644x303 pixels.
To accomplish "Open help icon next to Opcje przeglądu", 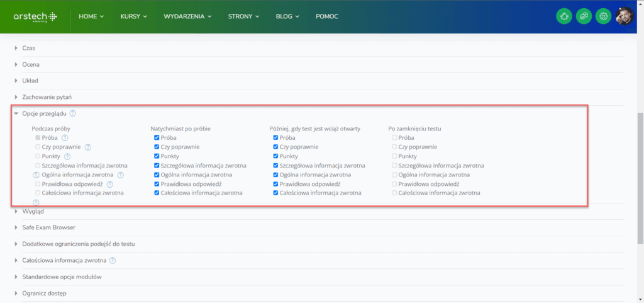I will (73, 113).
